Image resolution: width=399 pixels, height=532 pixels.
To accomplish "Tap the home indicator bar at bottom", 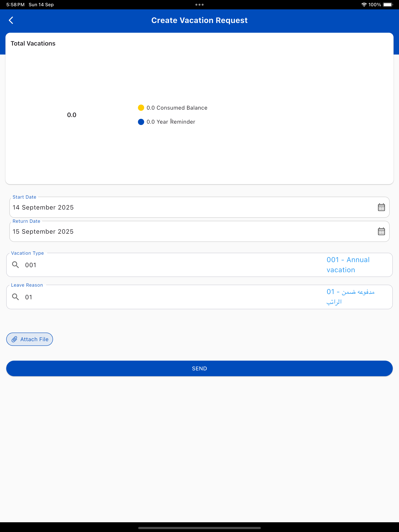I will click(x=199, y=528).
